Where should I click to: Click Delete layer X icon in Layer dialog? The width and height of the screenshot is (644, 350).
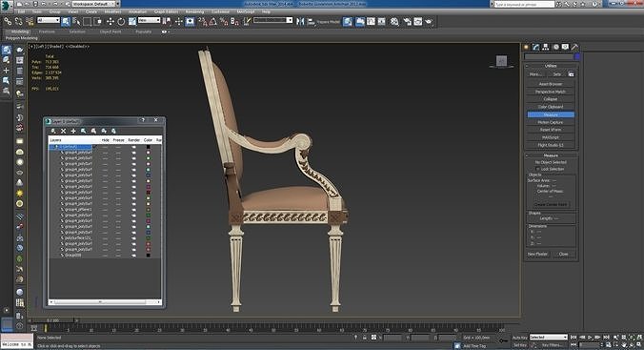point(63,131)
